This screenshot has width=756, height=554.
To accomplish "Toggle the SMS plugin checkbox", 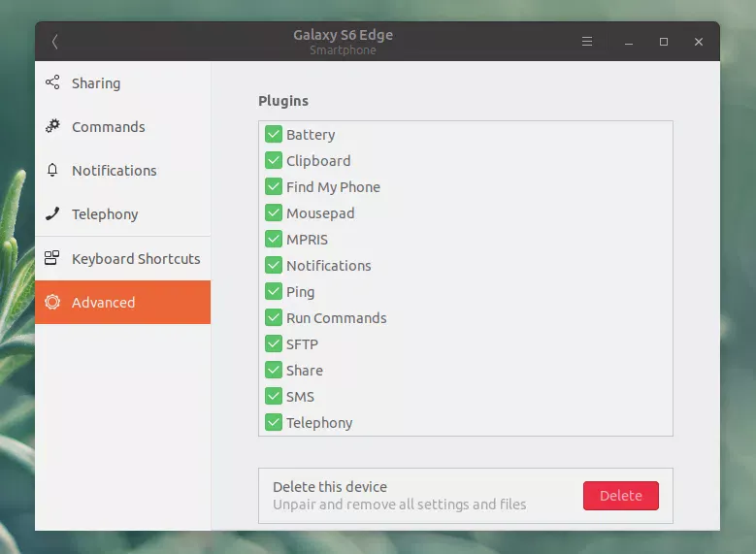I will (x=274, y=396).
